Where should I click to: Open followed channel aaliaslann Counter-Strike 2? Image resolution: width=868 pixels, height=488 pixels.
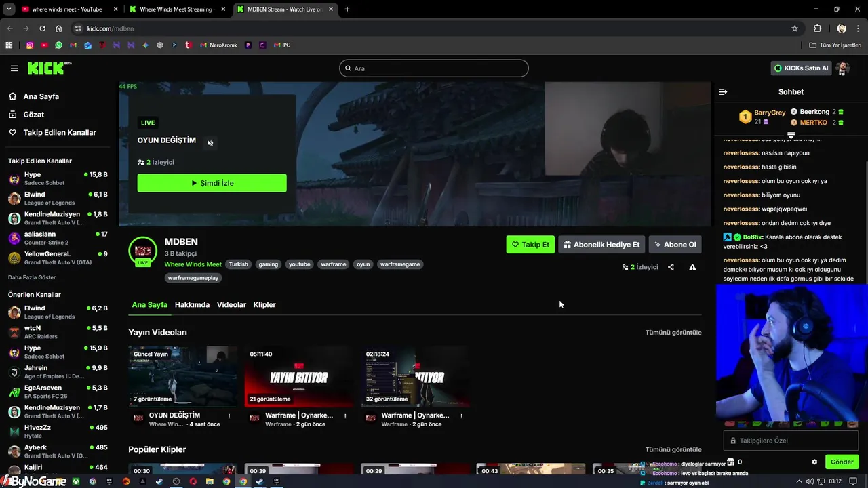(x=58, y=238)
